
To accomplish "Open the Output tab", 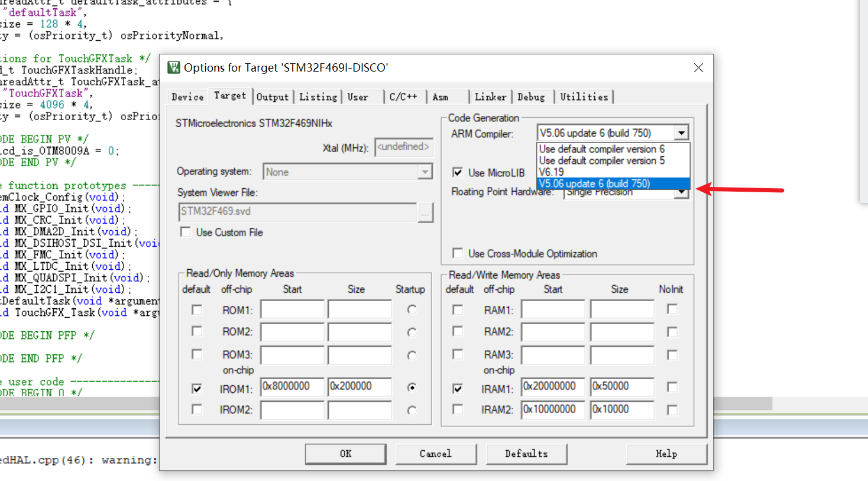I will click(273, 97).
